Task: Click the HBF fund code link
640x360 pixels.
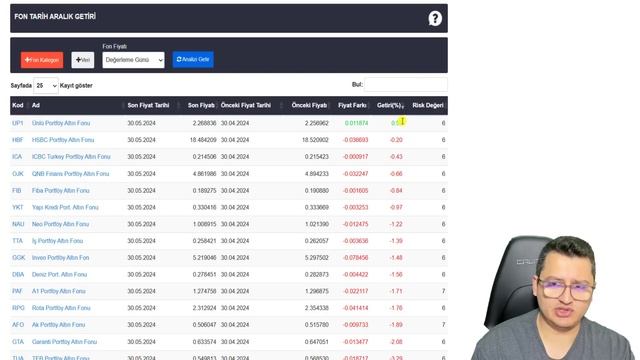Action: click(x=18, y=140)
